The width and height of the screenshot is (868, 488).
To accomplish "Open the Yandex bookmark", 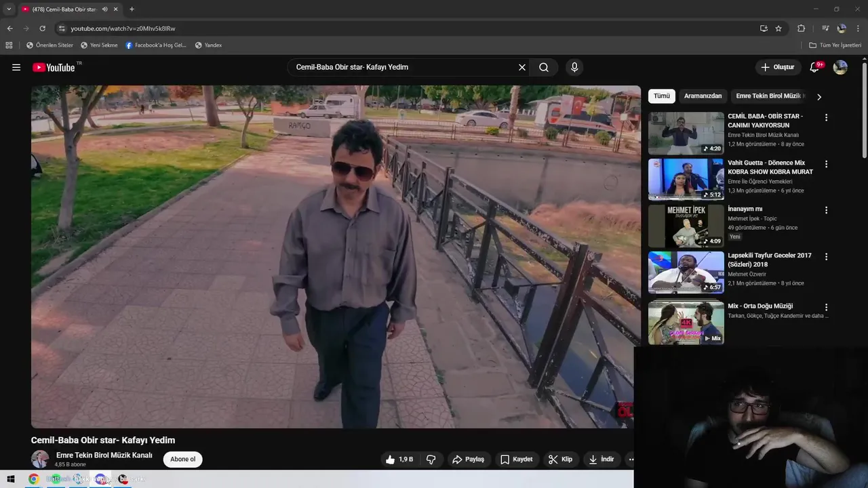I will click(208, 45).
